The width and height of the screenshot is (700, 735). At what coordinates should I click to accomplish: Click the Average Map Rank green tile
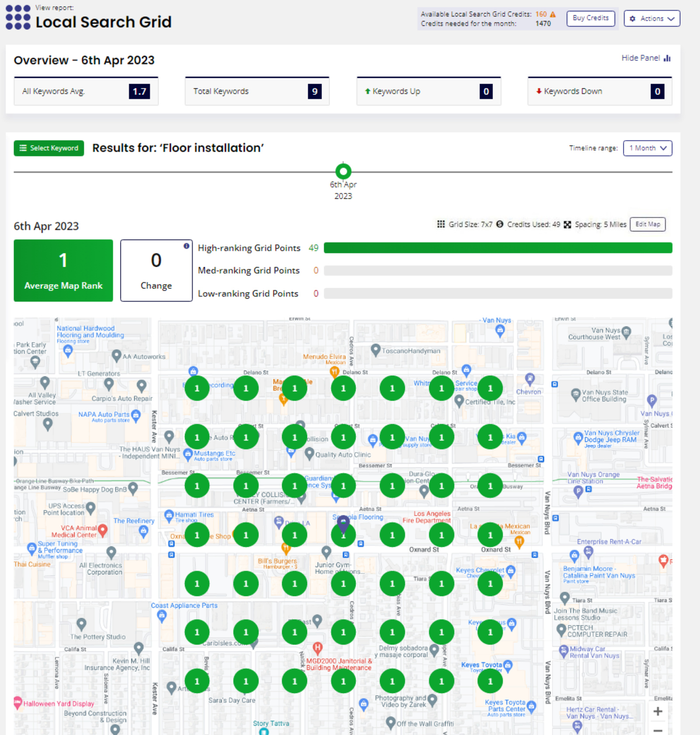click(x=63, y=270)
